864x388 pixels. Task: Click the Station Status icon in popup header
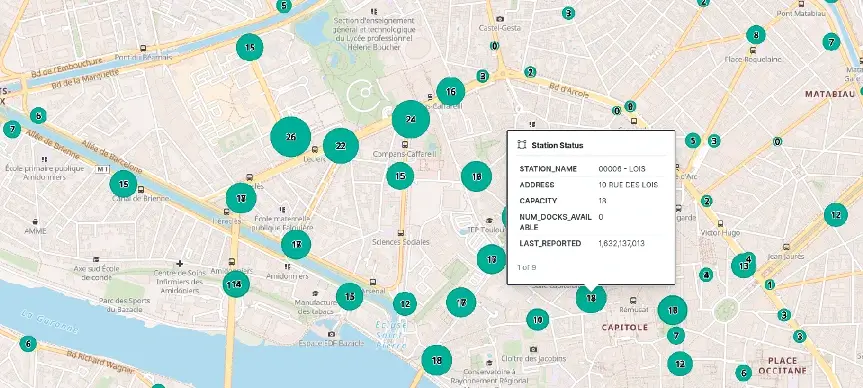point(522,145)
